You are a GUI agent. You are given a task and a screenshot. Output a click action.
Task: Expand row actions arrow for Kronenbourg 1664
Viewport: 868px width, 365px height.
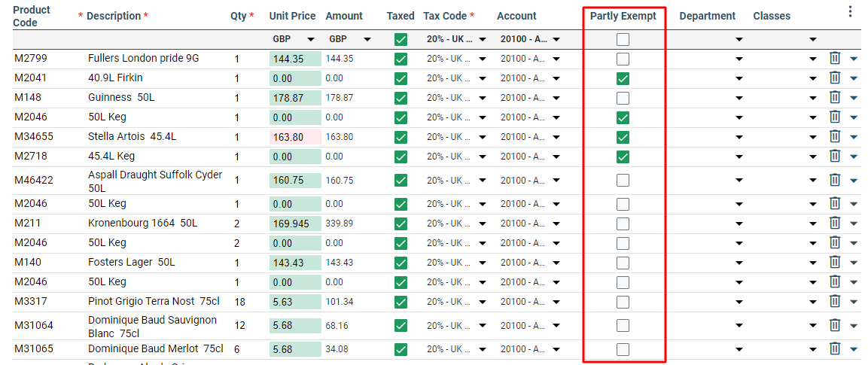coord(853,224)
